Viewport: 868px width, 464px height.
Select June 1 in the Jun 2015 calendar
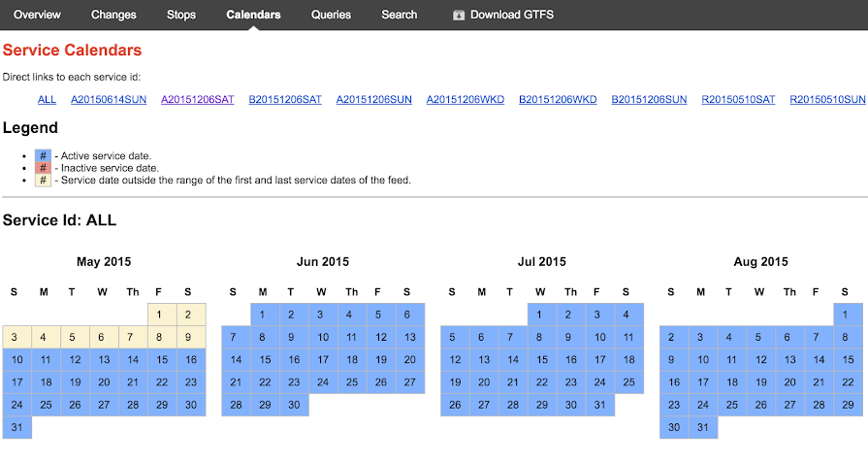pyautogui.click(x=265, y=315)
